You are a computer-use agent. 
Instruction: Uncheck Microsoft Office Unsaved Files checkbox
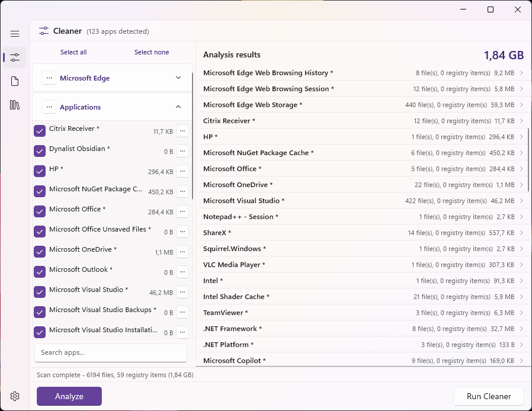coord(40,232)
